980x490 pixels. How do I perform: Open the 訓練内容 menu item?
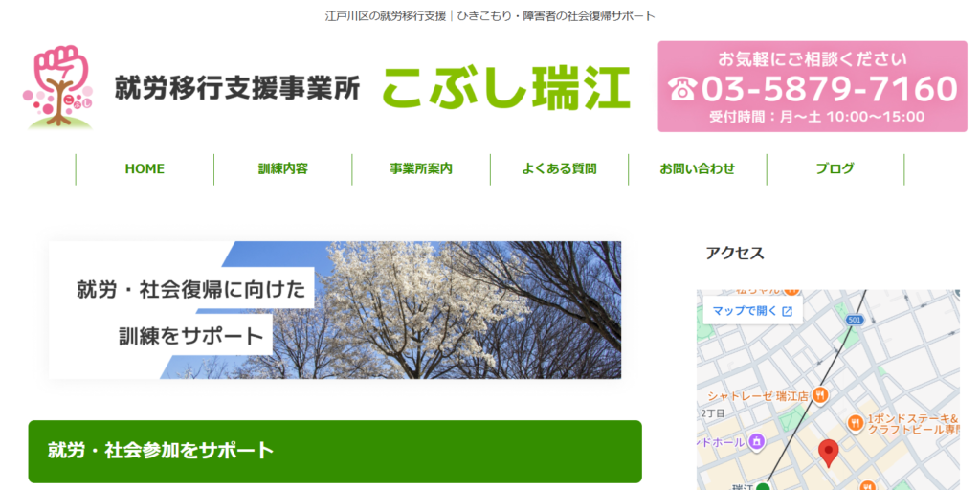(x=283, y=168)
